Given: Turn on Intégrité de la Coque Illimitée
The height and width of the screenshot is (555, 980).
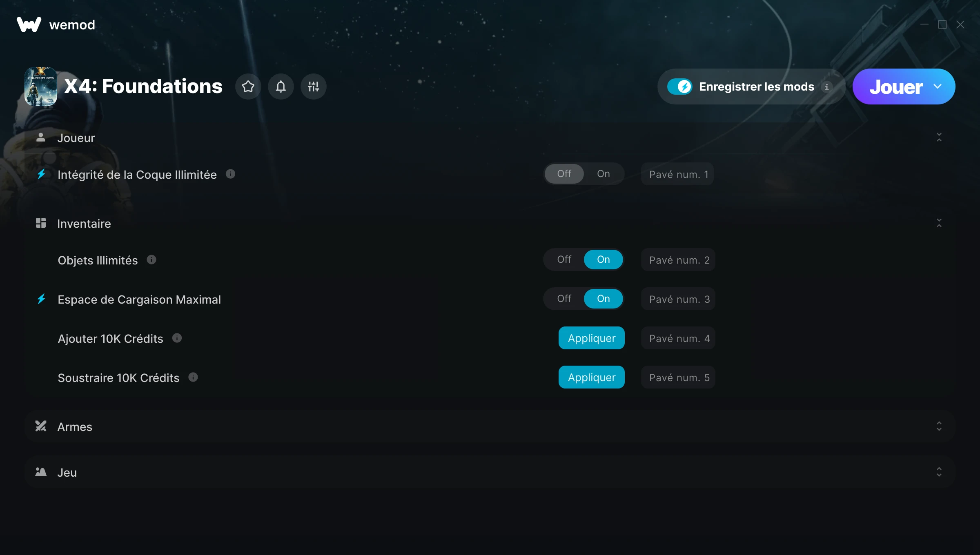Looking at the screenshot, I should tap(603, 174).
